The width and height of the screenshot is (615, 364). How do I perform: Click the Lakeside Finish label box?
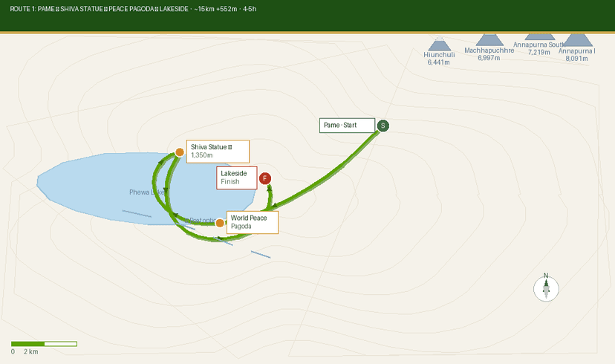[236, 178]
